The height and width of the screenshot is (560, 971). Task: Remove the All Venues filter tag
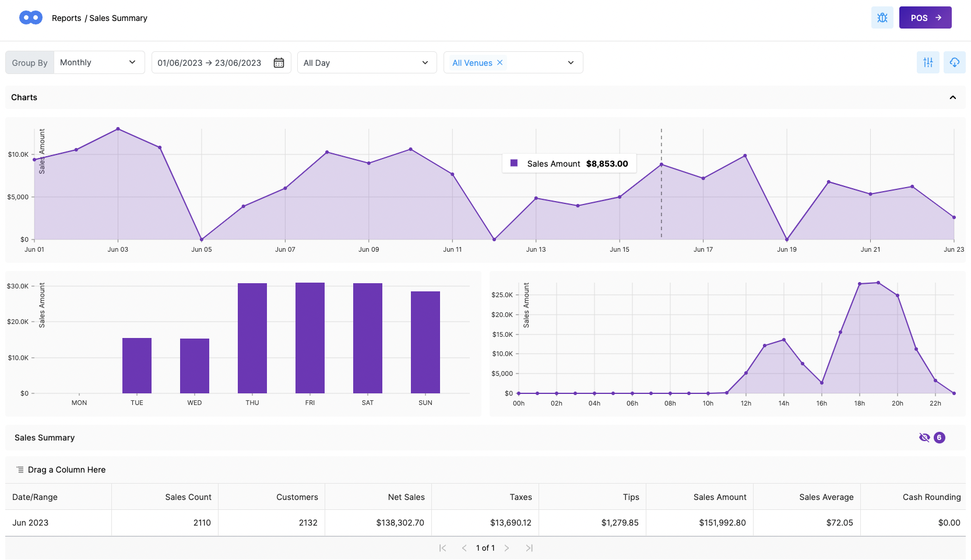500,62
